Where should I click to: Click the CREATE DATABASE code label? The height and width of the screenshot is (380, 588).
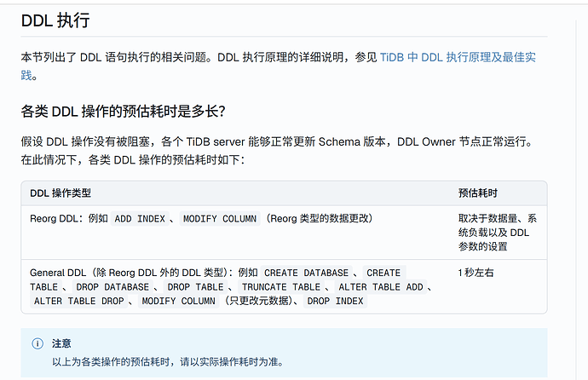click(x=307, y=273)
